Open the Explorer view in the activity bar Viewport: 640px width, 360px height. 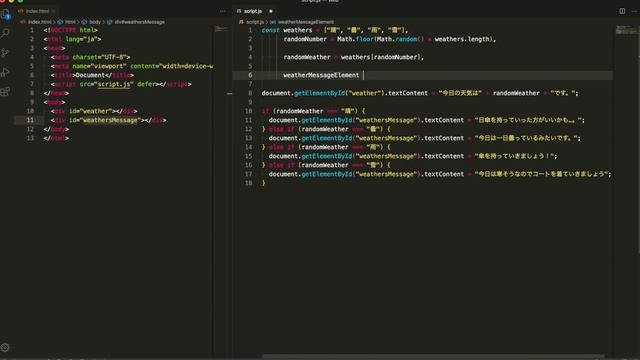pos(6,15)
